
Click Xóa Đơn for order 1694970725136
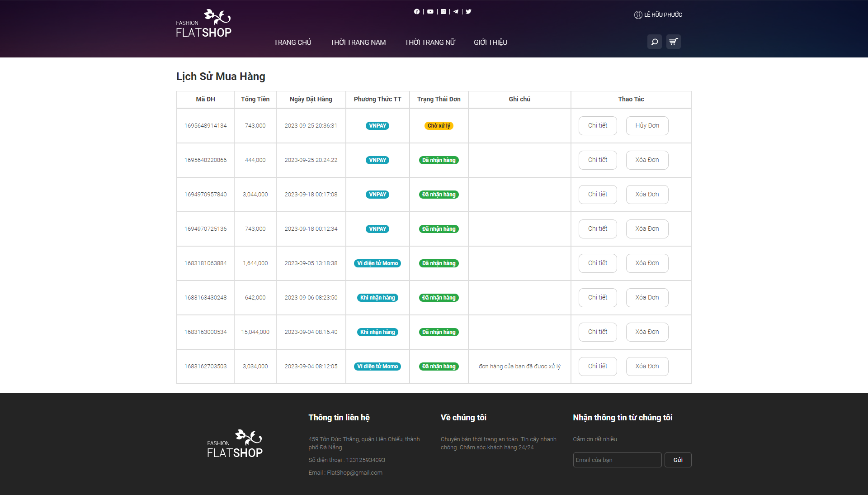(x=647, y=229)
